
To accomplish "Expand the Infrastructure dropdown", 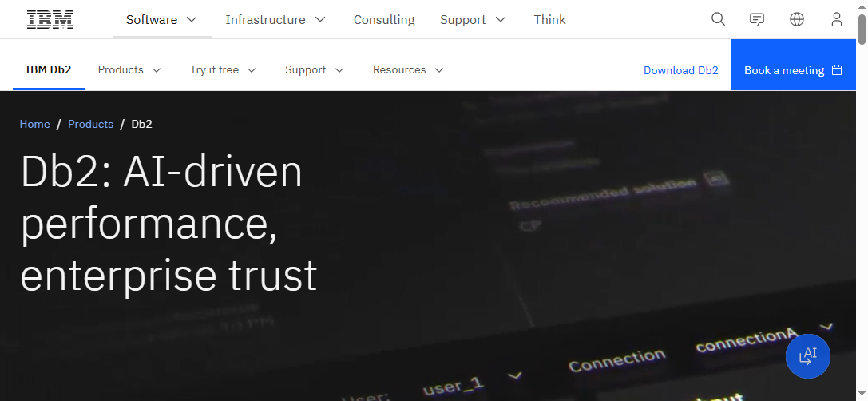I will pos(275,19).
